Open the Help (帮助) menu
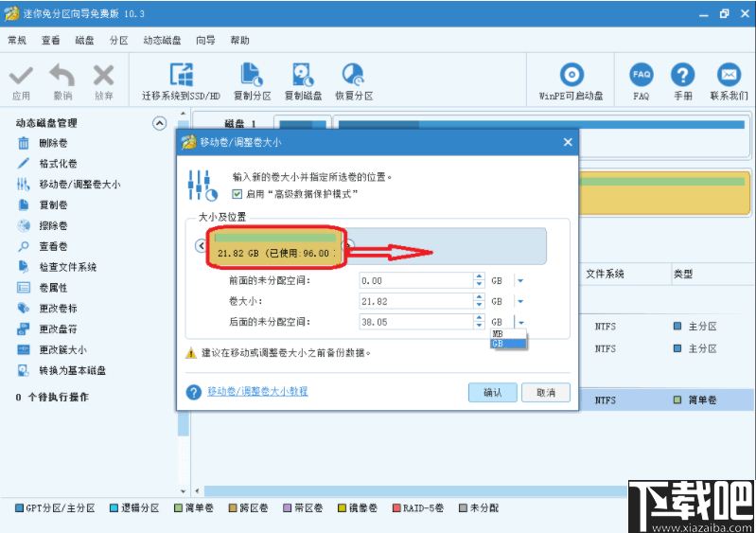 [x=239, y=41]
